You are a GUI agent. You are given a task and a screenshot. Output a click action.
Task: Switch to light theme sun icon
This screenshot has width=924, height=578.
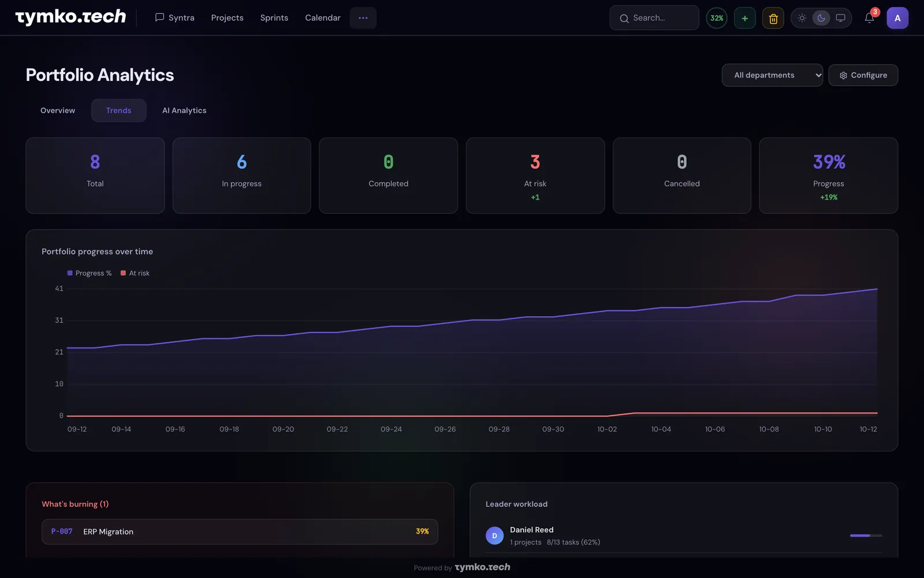click(802, 18)
